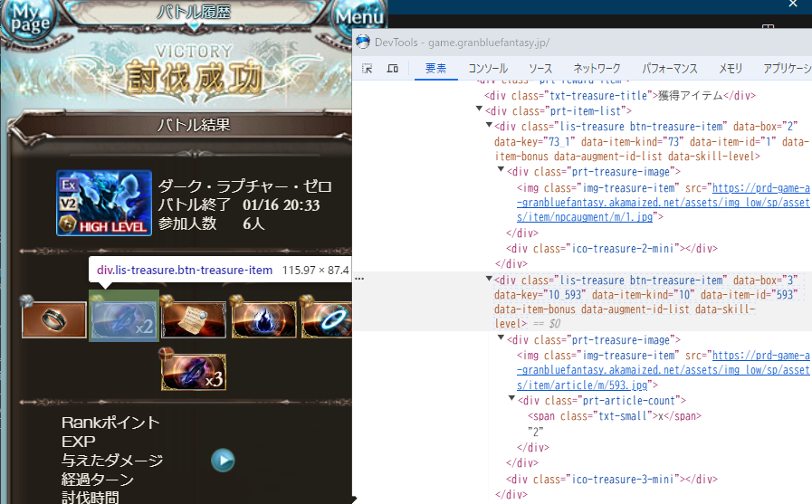The width and height of the screenshot is (812, 504).
Task: Click the Rankポイント label
Action: [110, 423]
